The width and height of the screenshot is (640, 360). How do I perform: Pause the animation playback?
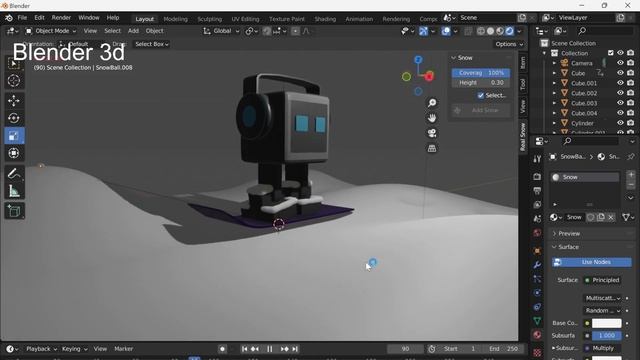pos(269,349)
